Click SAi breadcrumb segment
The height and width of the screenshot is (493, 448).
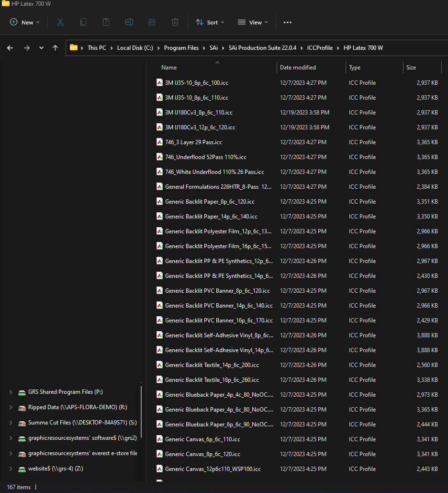pyautogui.click(x=213, y=48)
